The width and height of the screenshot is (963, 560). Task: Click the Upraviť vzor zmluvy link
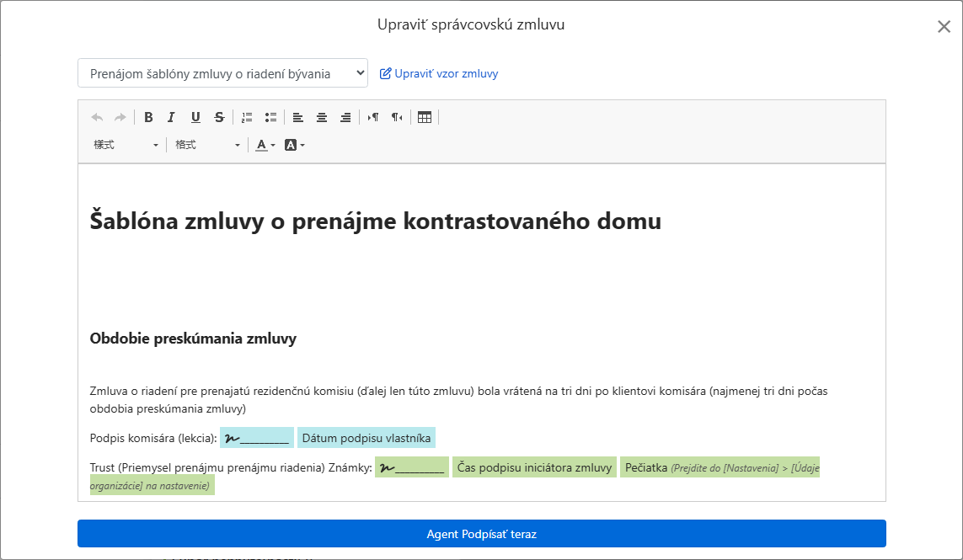coord(439,74)
